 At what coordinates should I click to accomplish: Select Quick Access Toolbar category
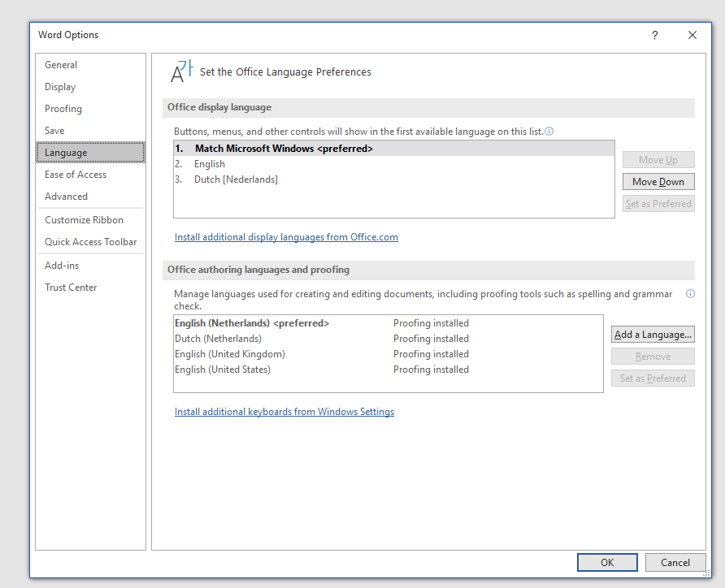[x=91, y=242]
